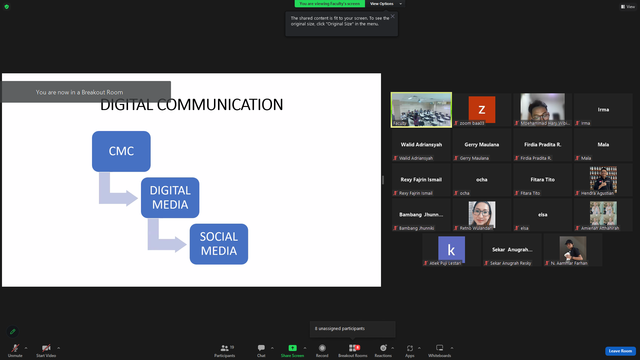Viewport: 640px width, 360px height.
Task: Open video options arrow beside Start Video
Action: tap(59, 348)
